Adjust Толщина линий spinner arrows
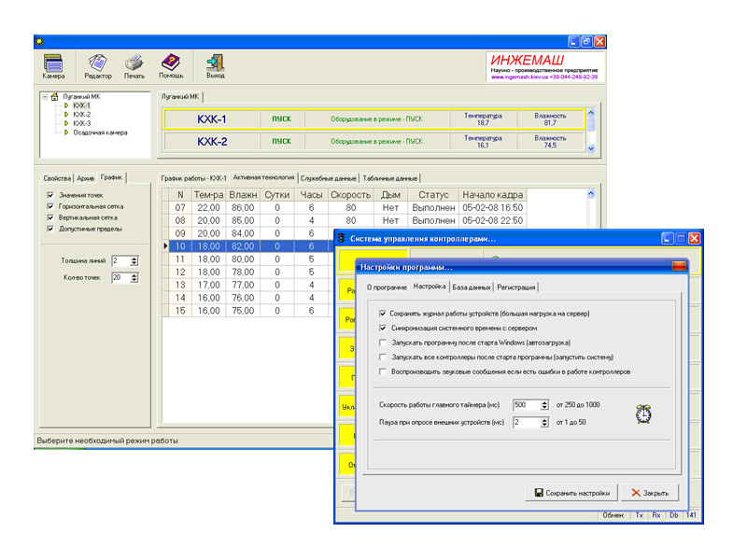The width and height of the screenshot is (747, 560). (x=134, y=260)
